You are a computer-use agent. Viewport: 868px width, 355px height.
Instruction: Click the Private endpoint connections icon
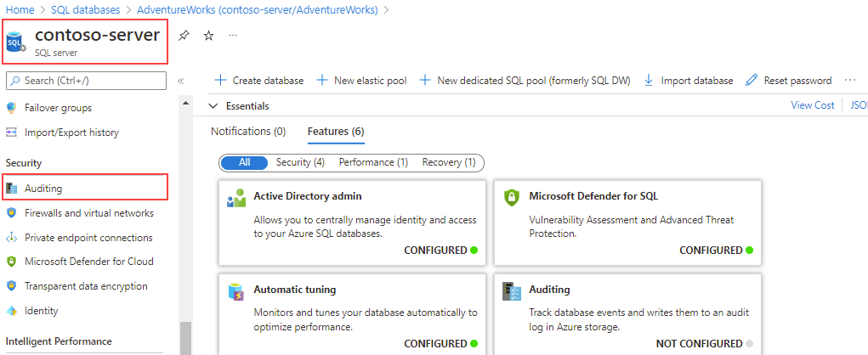pyautogui.click(x=12, y=238)
